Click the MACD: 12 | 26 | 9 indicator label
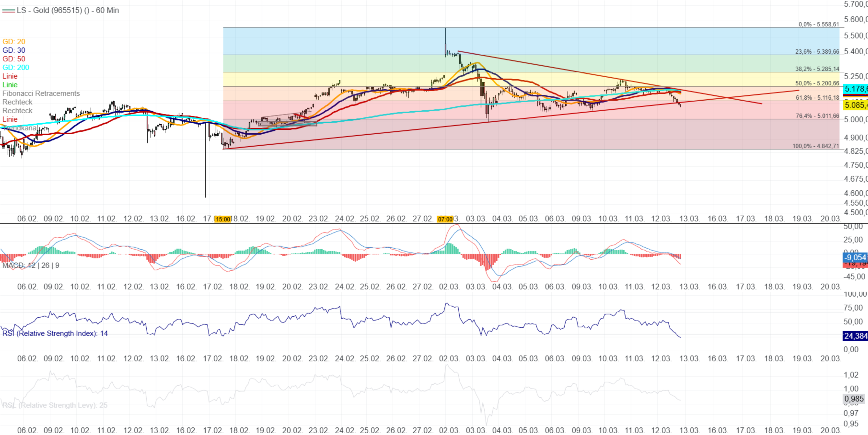This screenshot has height=435, width=868. (x=31, y=265)
